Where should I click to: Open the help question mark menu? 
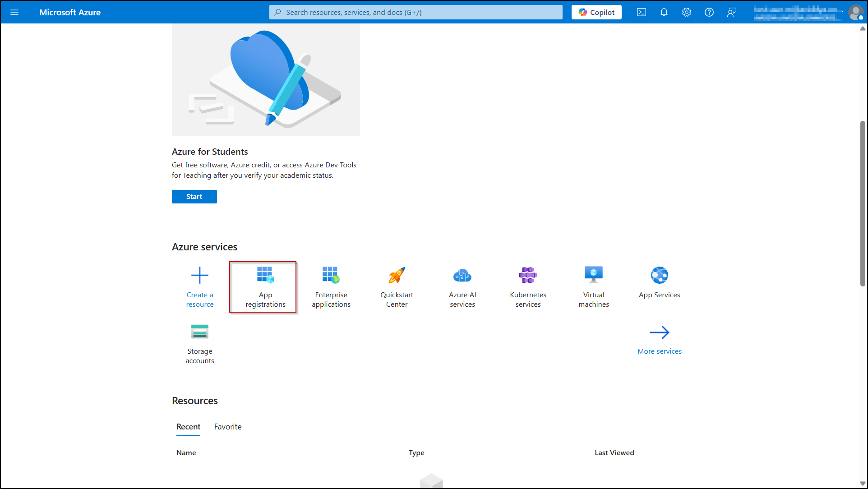point(709,12)
